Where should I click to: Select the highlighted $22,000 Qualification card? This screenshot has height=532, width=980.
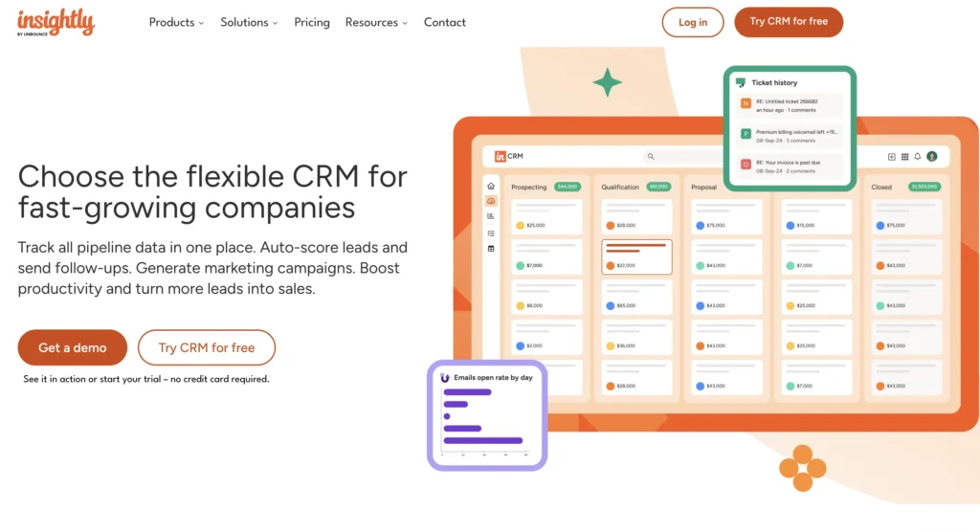(x=636, y=257)
